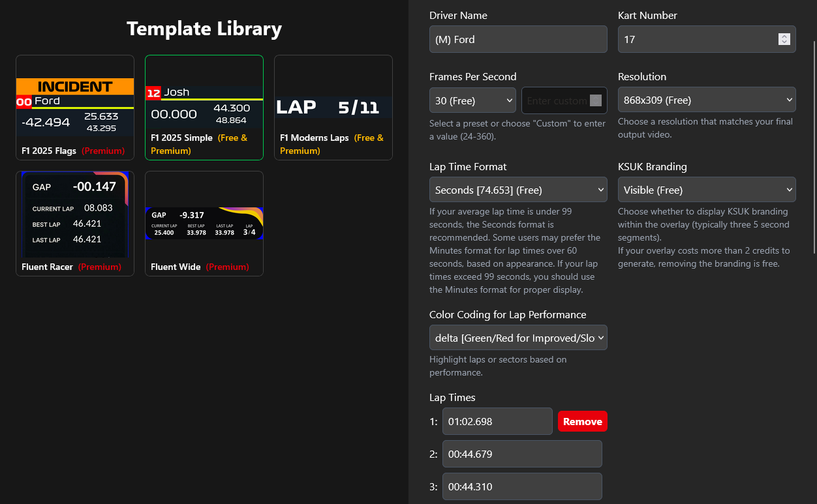Open the Resolution dropdown

(x=707, y=100)
